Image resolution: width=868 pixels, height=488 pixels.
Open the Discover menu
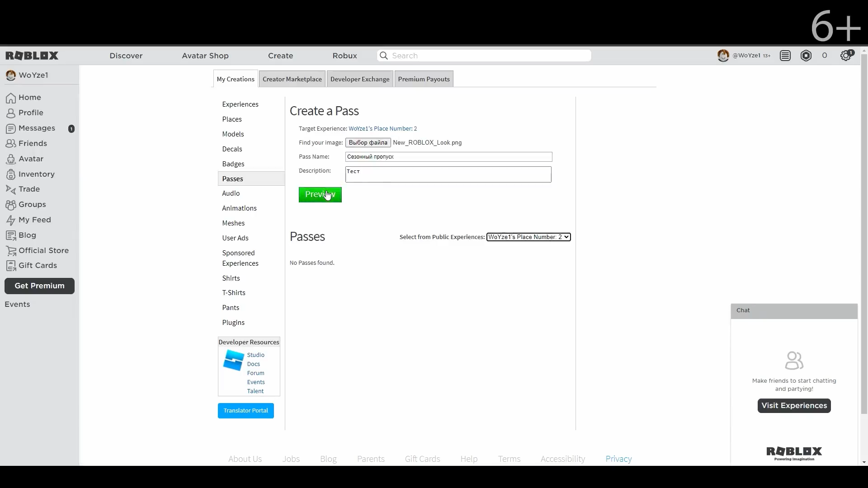coord(126,56)
